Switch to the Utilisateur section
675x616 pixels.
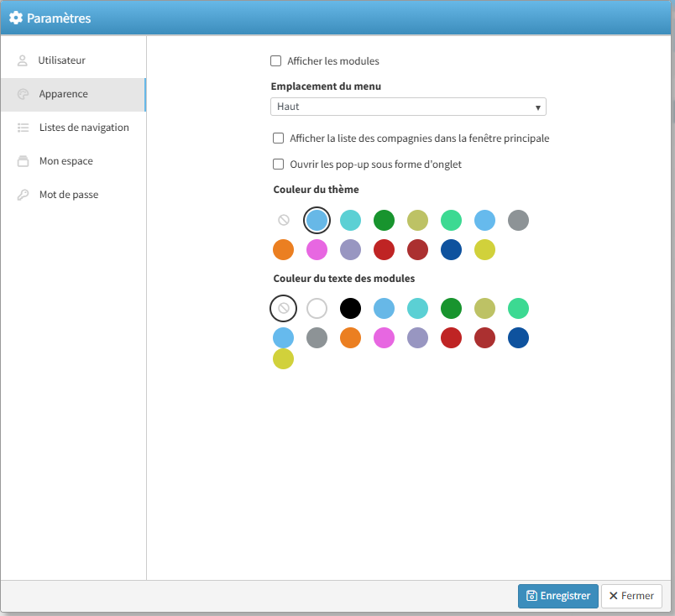click(x=61, y=60)
